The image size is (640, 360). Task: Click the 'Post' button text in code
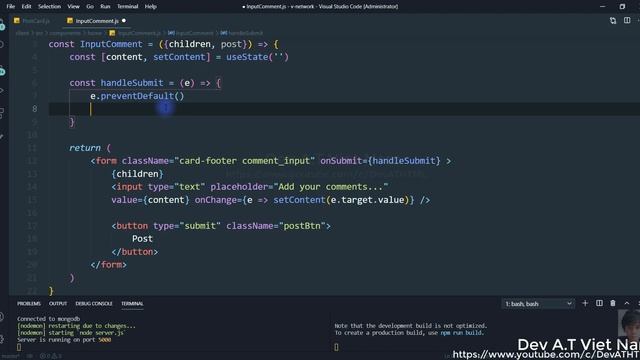[x=142, y=239]
